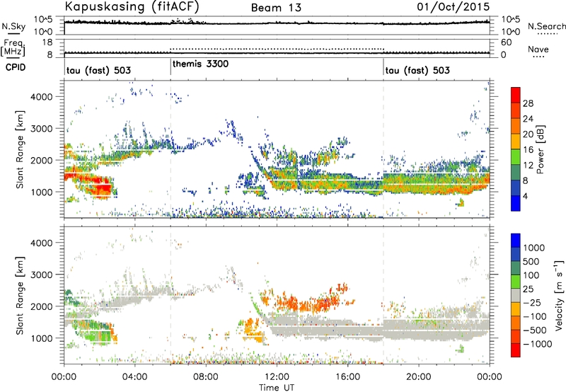
Task: Click the -500 label on velocity colorbar
Action: click(536, 330)
